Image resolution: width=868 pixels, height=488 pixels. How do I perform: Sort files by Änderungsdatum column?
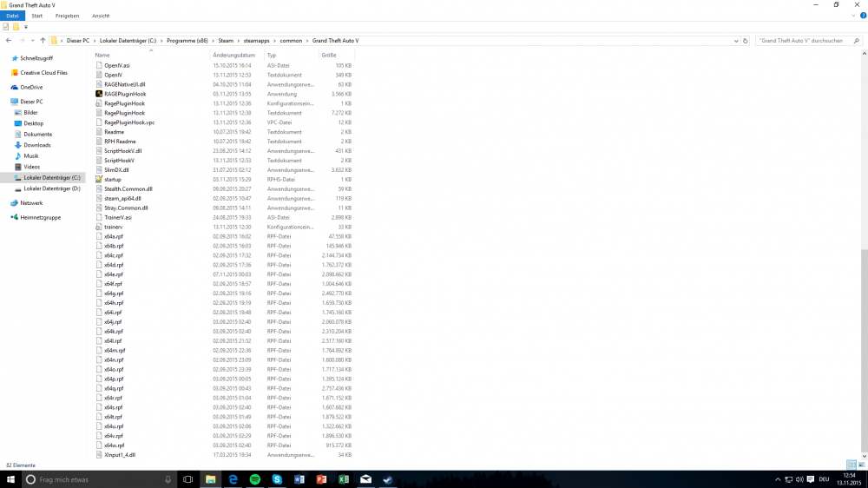coord(233,55)
